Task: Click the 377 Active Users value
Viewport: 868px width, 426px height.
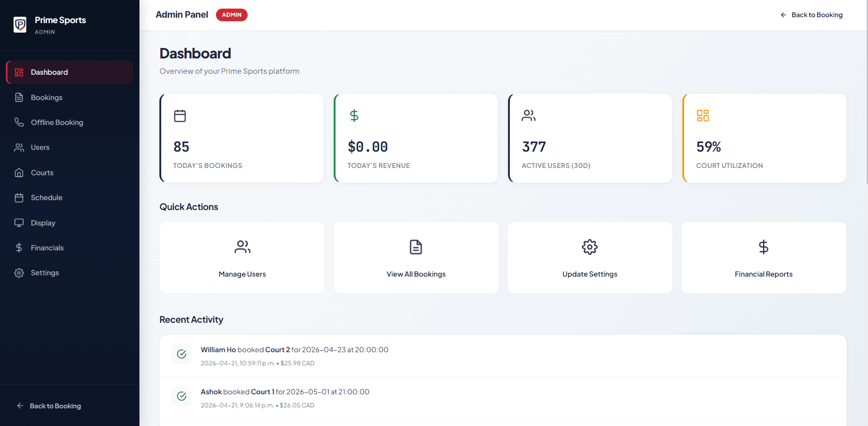Action: [x=534, y=147]
